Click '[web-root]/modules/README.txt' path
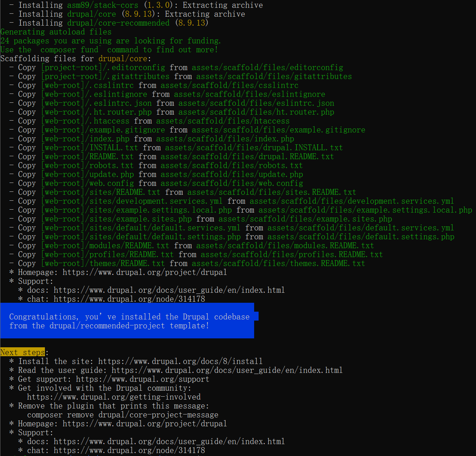This screenshot has width=476, height=456. [105, 246]
